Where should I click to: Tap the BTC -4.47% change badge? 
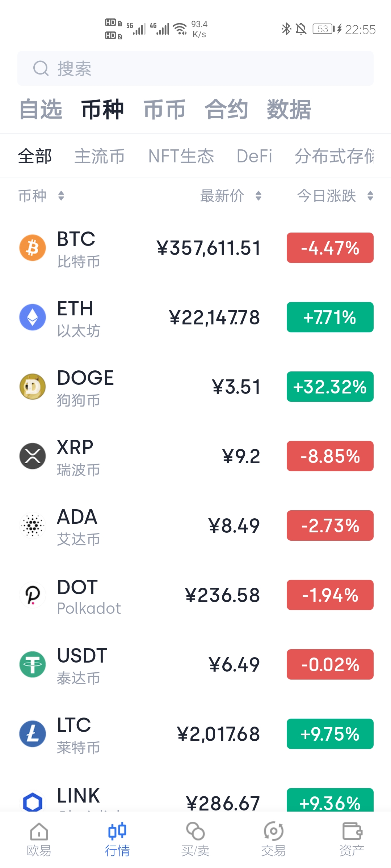point(330,248)
